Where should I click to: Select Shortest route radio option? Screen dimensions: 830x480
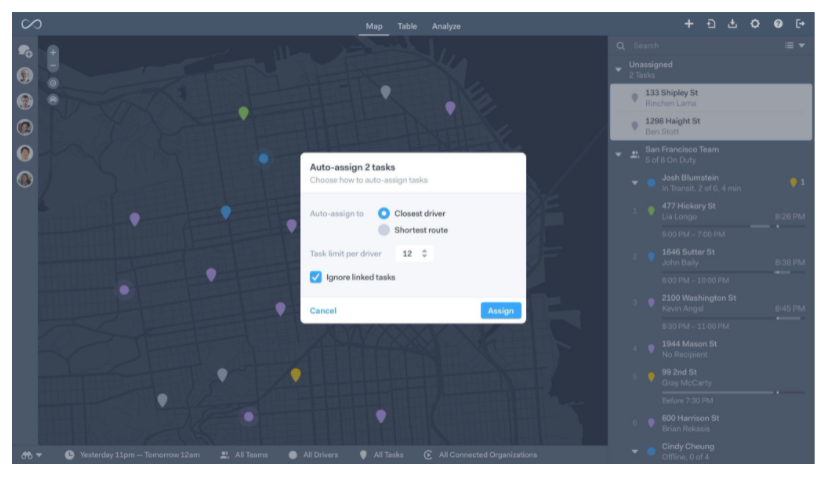[x=384, y=230]
